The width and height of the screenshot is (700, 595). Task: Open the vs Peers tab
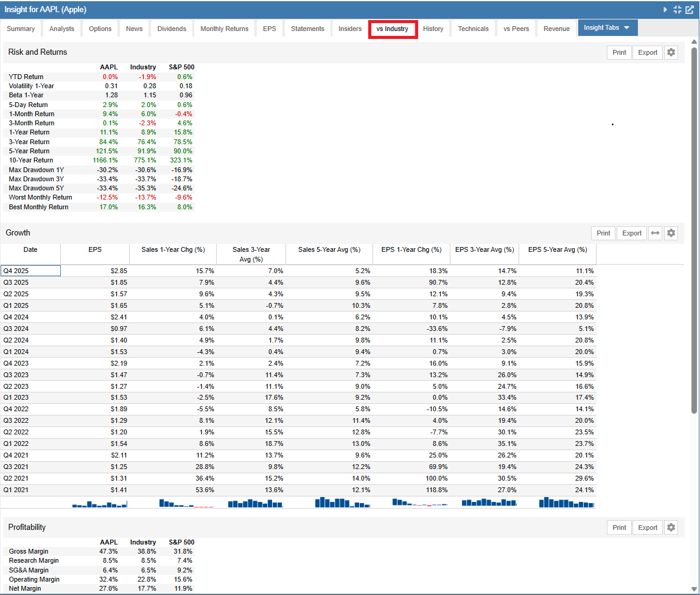[x=516, y=29]
